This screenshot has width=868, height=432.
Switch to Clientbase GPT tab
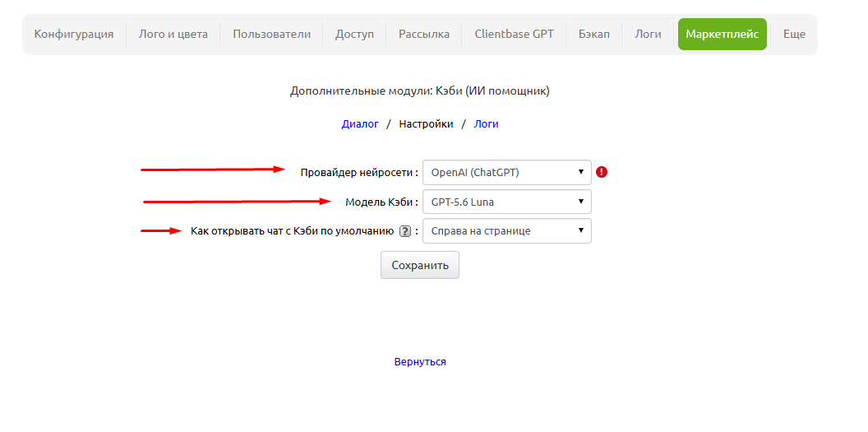515,35
